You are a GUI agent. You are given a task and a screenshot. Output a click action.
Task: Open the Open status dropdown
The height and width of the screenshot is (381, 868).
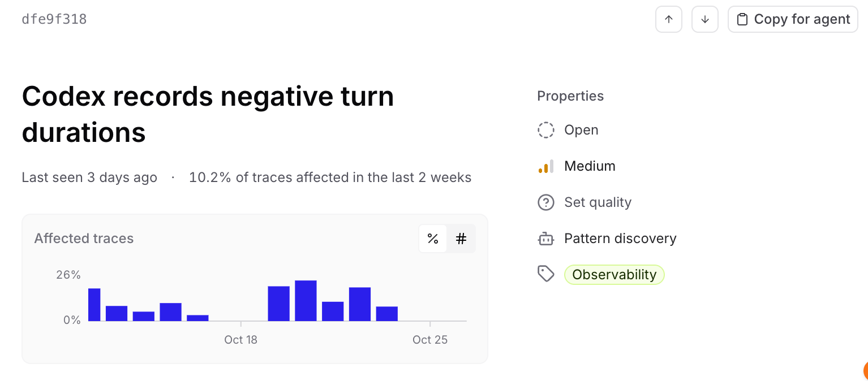tap(568, 130)
